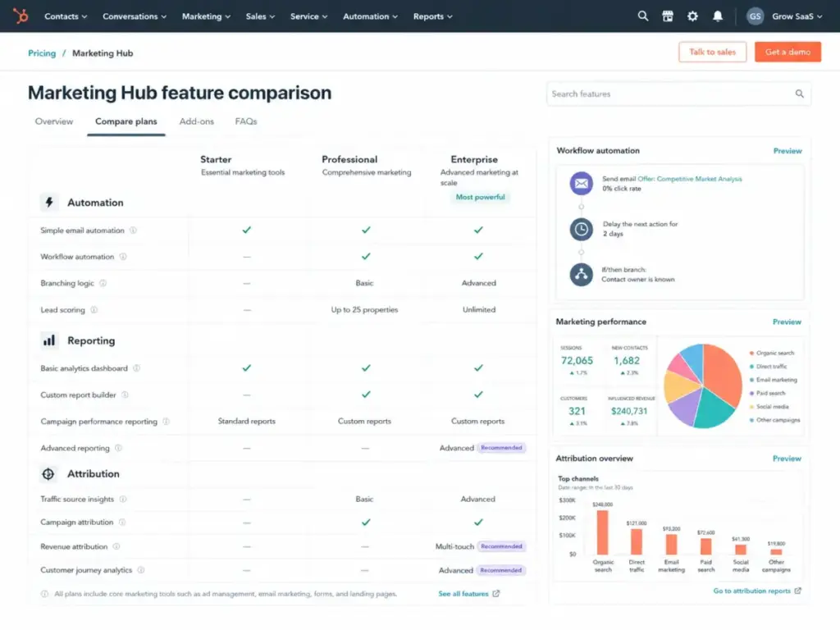Click the Get a demo button
Viewport: 840px width, 630px height.
pyautogui.click(x=787, y=52)
